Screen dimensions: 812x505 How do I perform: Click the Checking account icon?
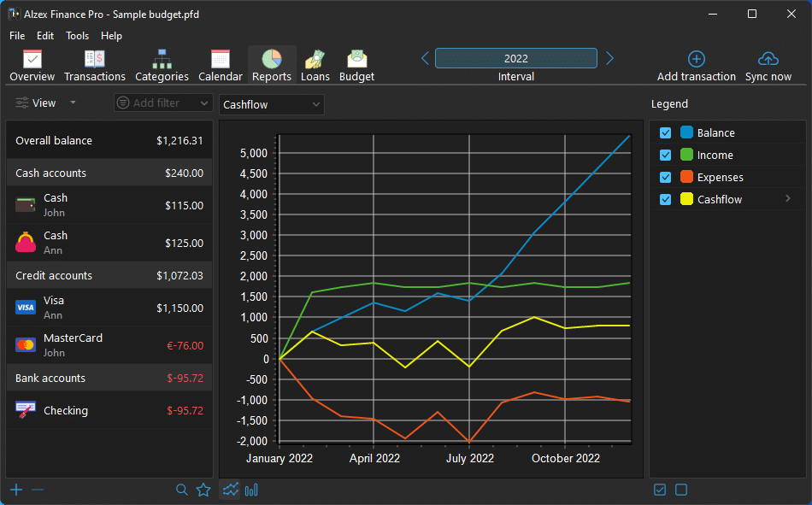pyautogui.click(x=26, y=410)
